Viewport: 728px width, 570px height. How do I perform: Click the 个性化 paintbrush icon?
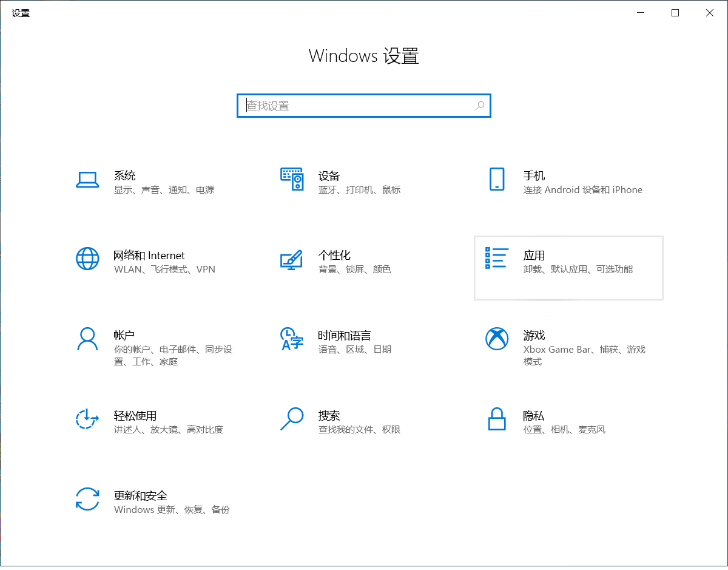292,259
